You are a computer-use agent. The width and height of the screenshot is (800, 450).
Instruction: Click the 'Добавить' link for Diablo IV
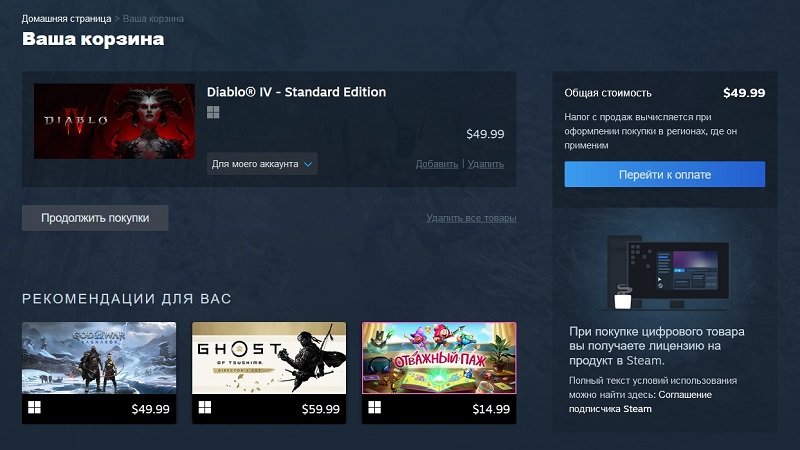pyautogui.click(x=436, y=164)
